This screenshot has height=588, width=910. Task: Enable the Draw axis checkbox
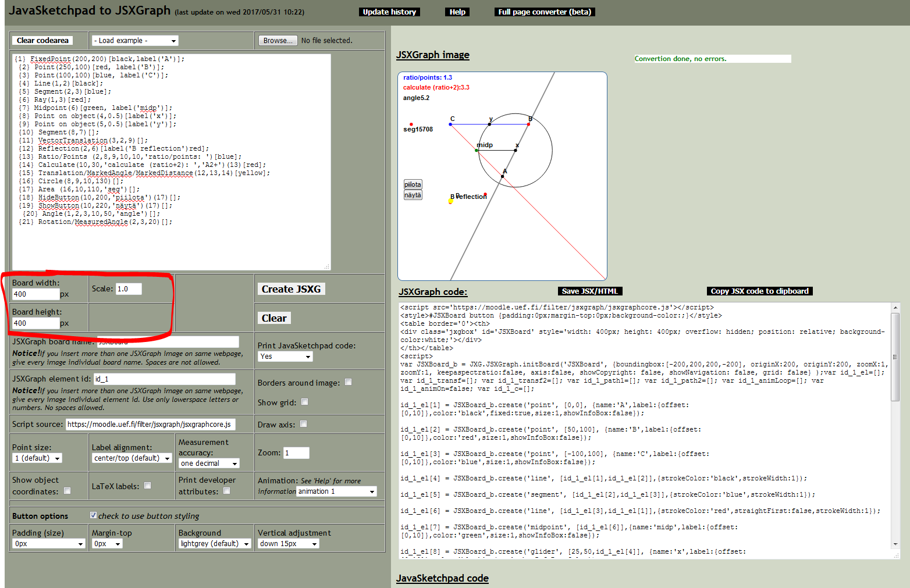(303, 424)
